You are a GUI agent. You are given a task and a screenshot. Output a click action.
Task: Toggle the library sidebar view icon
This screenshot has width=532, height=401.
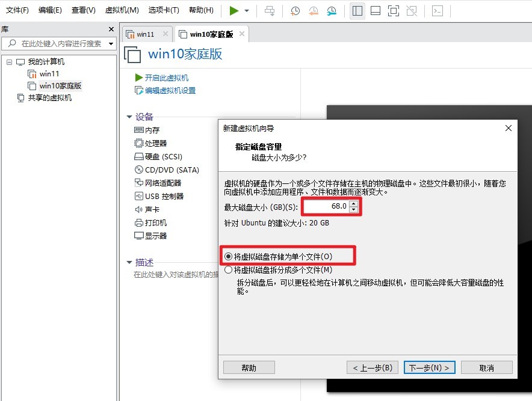pyautogui.click(x=357, y=11)
